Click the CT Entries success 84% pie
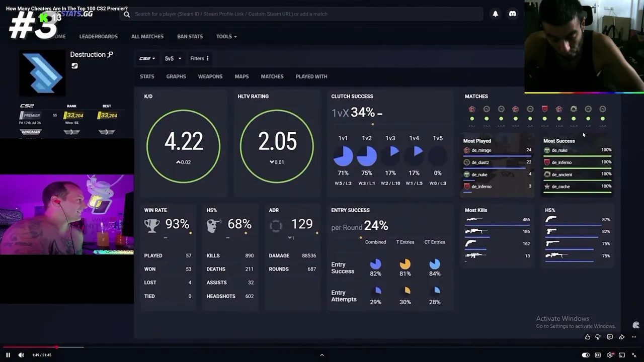Viewport: 644px width, 362px height. point(435,264)
